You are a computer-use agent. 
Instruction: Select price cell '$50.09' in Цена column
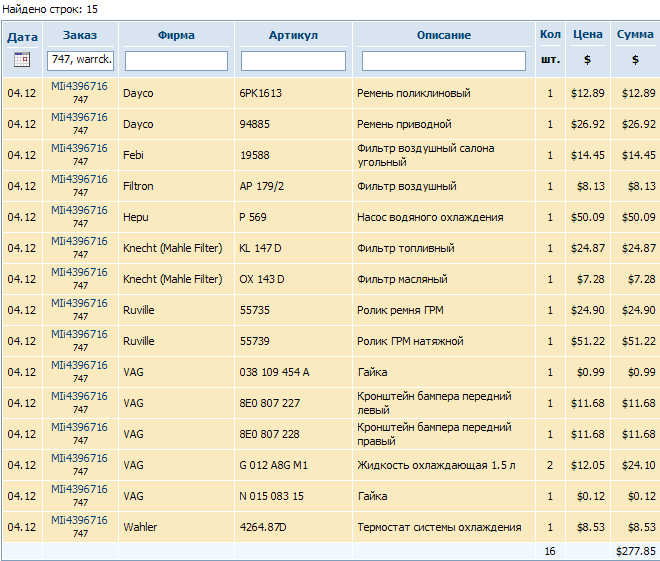tap(588, 217)
